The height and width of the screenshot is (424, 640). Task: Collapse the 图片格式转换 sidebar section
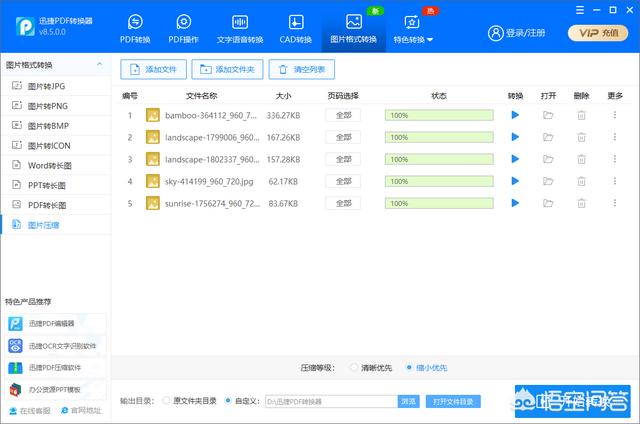[99, 64]
